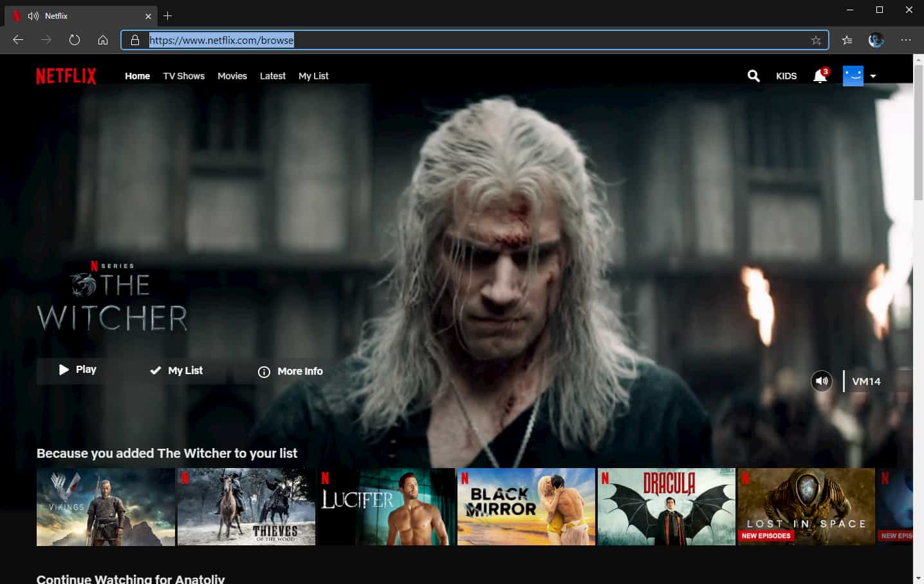
Task: Open the notifications bell
Action: tap(819, 76)
